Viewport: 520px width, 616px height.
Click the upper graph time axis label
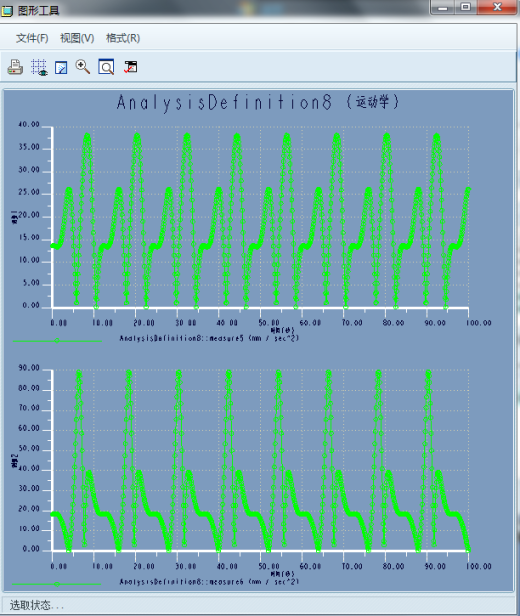(x=282, y=330)
